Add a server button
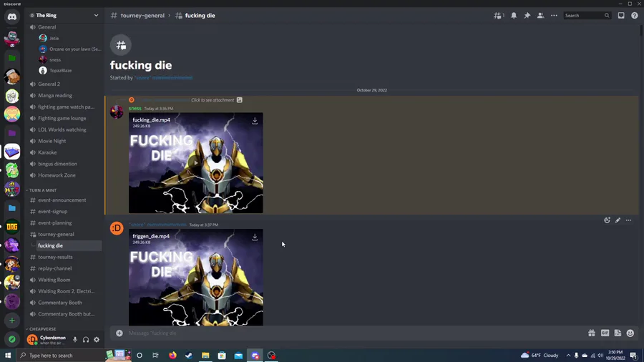 12,321
